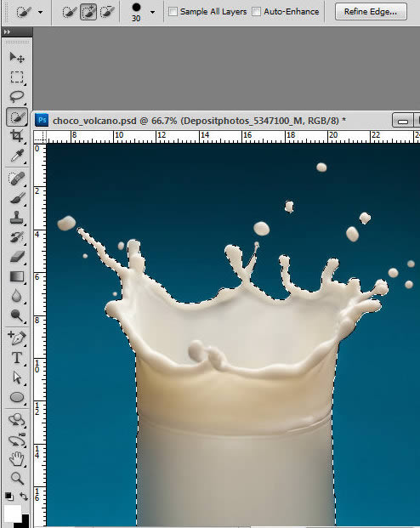Select the Quick Selection tool in toolbox
Image resolution: width=420 pixels, height=528 pixels.
coord(17,116)
